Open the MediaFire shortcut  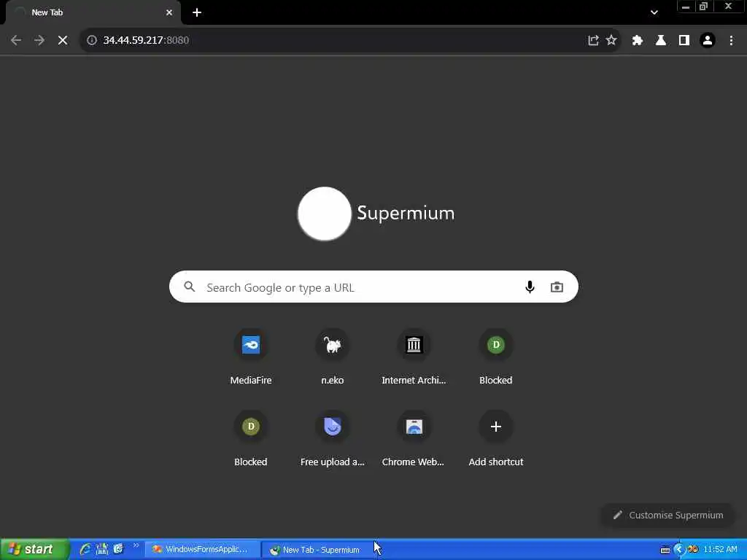click(251, 357)
